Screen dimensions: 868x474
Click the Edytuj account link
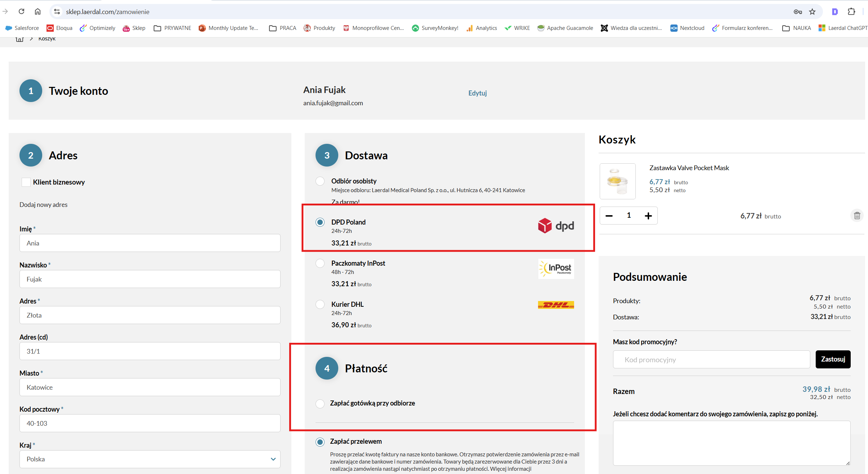point(477,93)
